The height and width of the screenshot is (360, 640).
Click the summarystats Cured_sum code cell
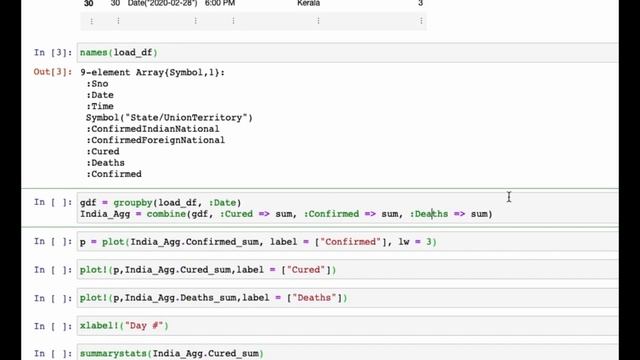click(x=347, y=353)
